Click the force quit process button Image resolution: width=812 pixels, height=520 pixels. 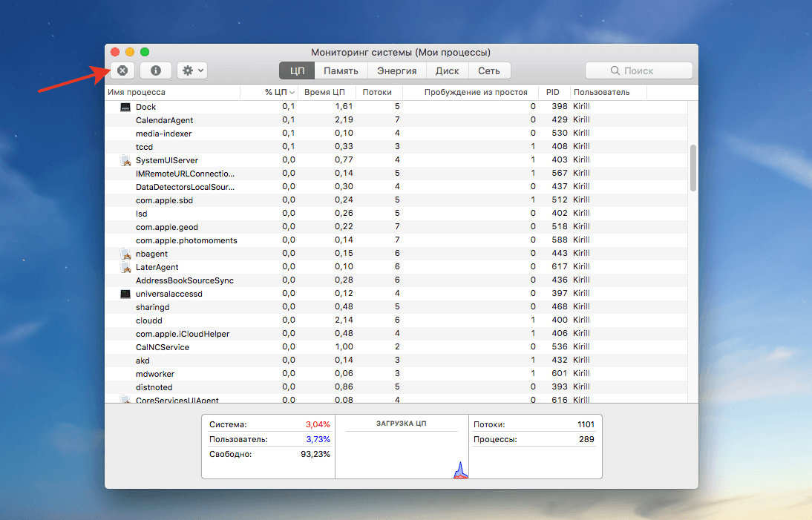pyautogui.click(x=122, y=70)
